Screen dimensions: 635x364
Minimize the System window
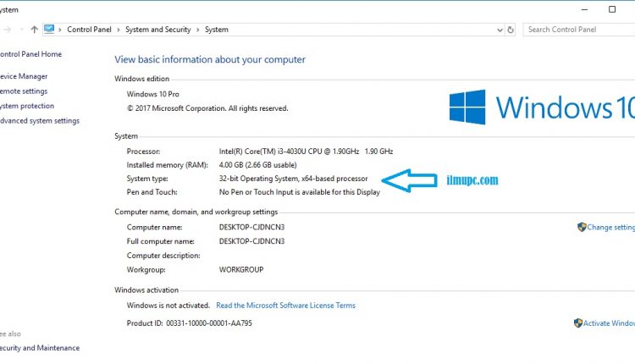pyautogui.click(x=584, y=9)
